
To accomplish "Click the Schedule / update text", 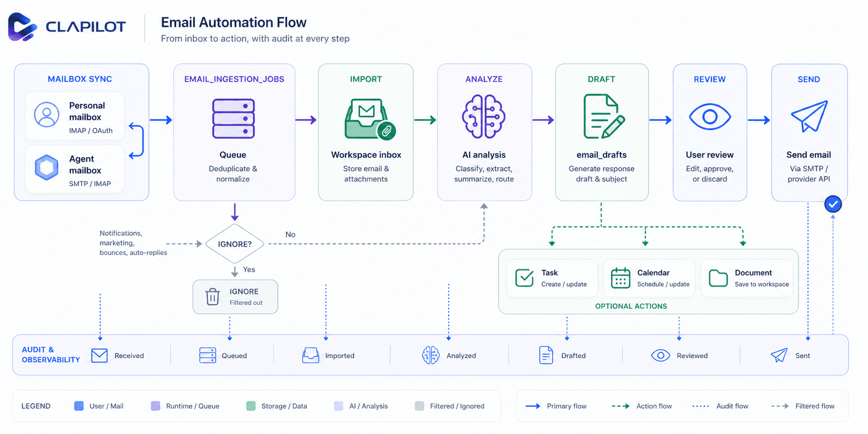I will tap(663, 284).
